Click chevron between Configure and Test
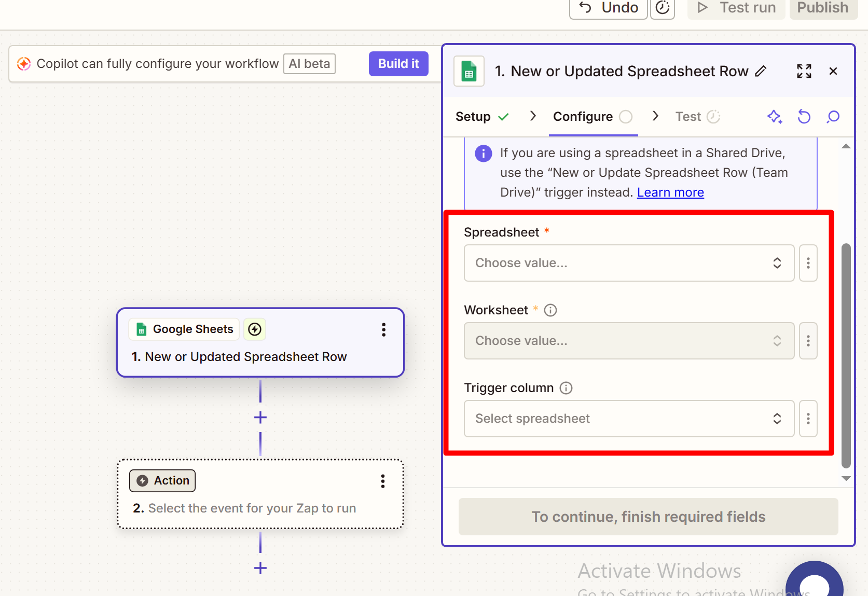This screenshot has width=868, height=596. 655,116
